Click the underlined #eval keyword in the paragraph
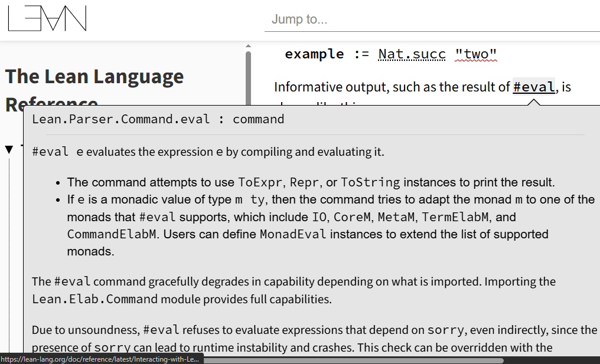Viewport: 600px width, 364px height. [534, 87]
